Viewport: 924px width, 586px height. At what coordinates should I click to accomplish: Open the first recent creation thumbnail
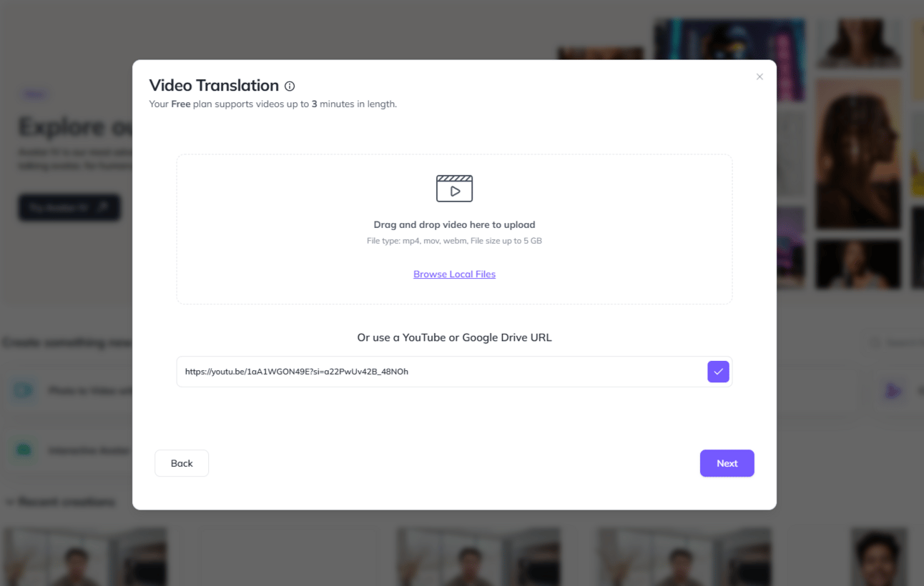(x=84, y=557)
